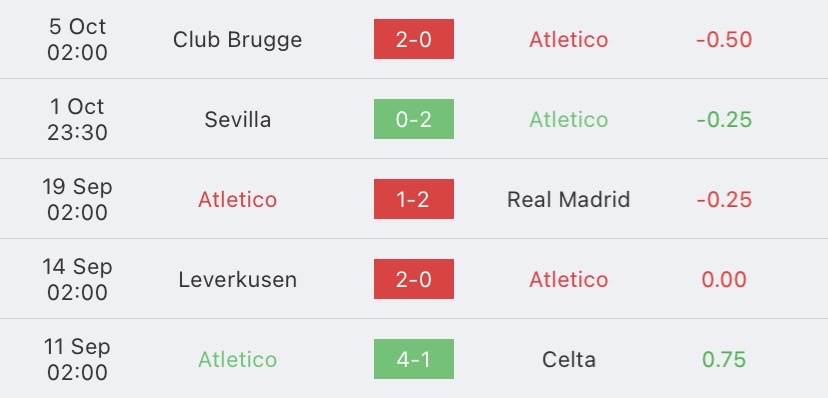
Task: Open the Real Madrid team page
Action: tap(569, 200)
